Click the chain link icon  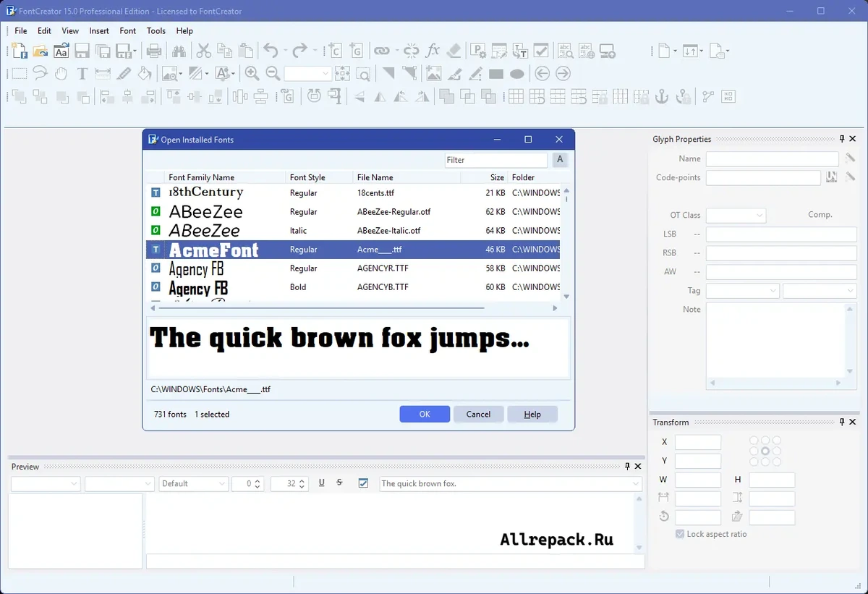click(x=381, y=51)
